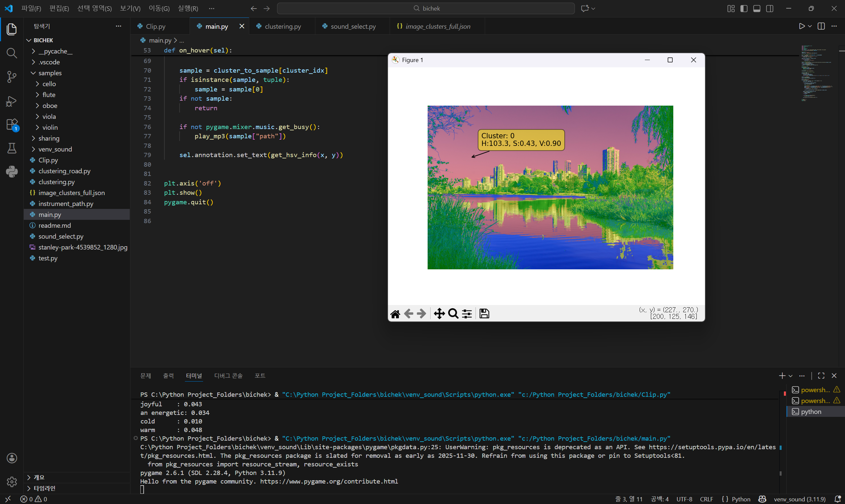The width and height of the screenshot is (845, 504).
Task: Expand the violin folder
Action: click(50, 127)
